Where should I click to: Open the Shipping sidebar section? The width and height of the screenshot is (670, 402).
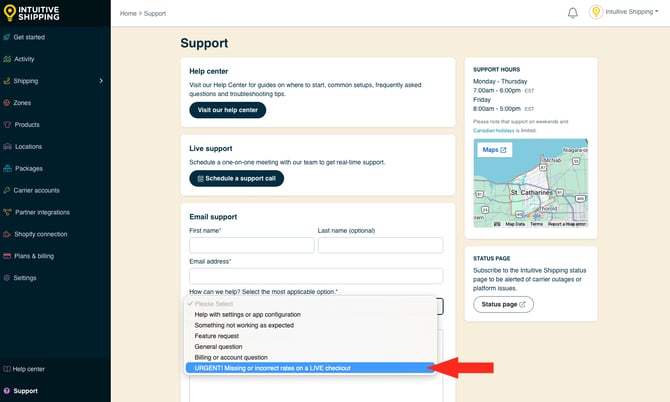click(26, 81)
